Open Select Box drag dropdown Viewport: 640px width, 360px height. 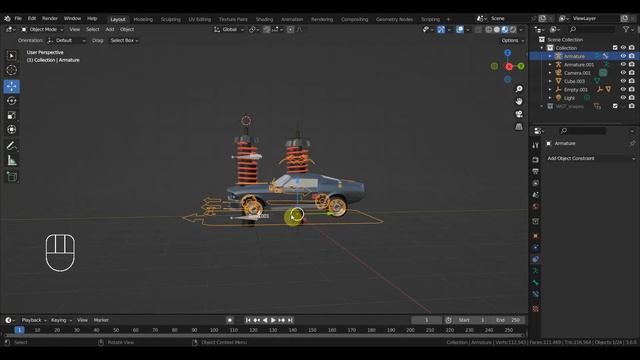click(124, 40)
